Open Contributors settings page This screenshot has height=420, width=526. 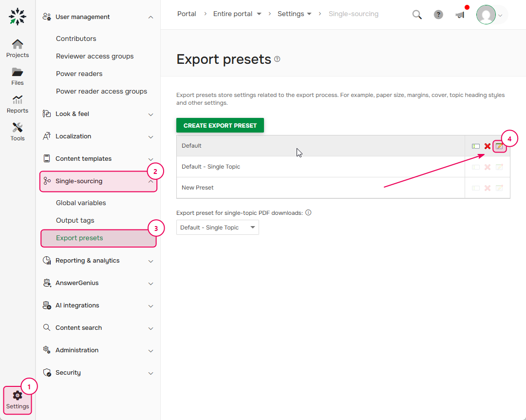(76, 38)
